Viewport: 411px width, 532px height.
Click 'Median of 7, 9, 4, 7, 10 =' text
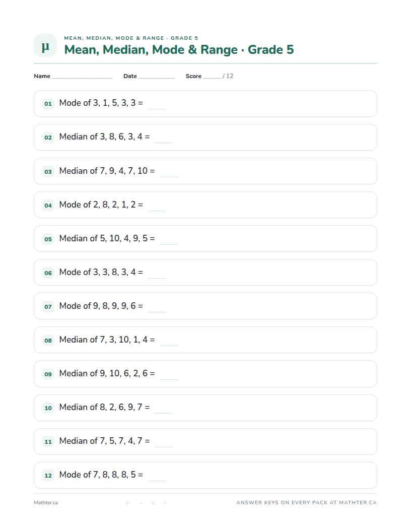point(107,171)
